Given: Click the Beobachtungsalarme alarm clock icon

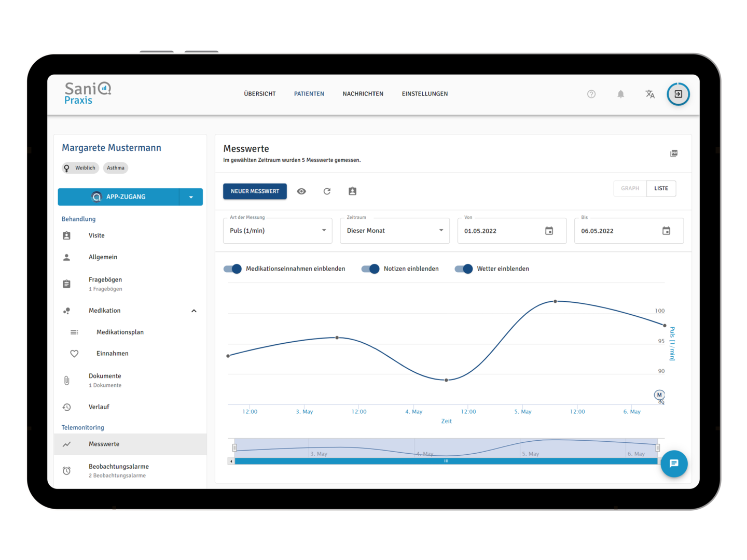Looking at the screenshot, I should 66,471.
